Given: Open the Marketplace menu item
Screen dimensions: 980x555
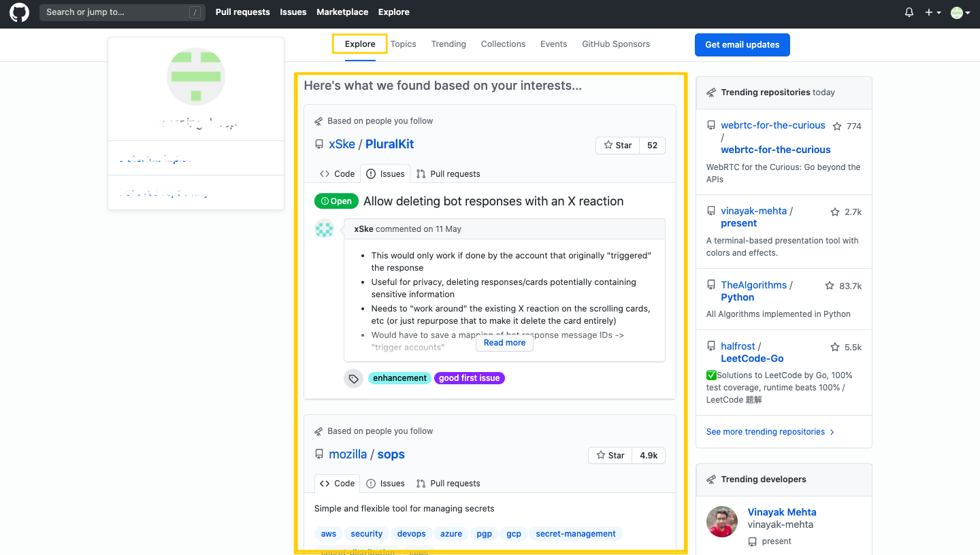Looking at the screenshot, I should point(342,12).
